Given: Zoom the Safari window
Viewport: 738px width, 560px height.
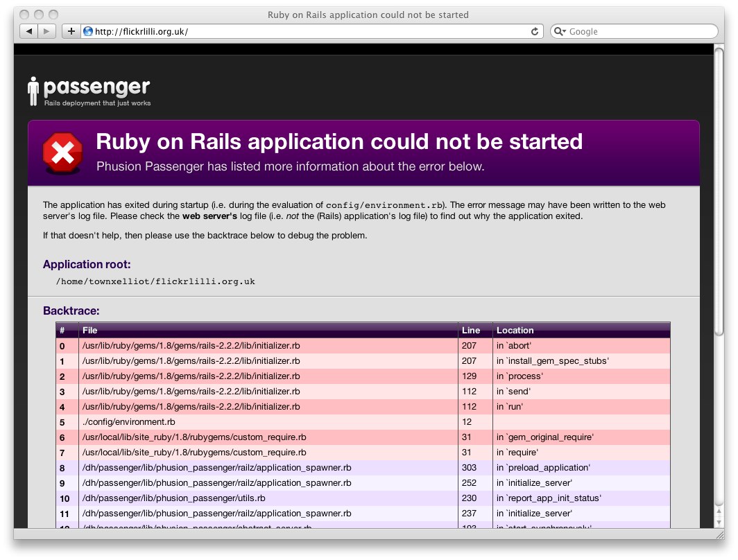Looking at the screenshot, I should 53,15.
